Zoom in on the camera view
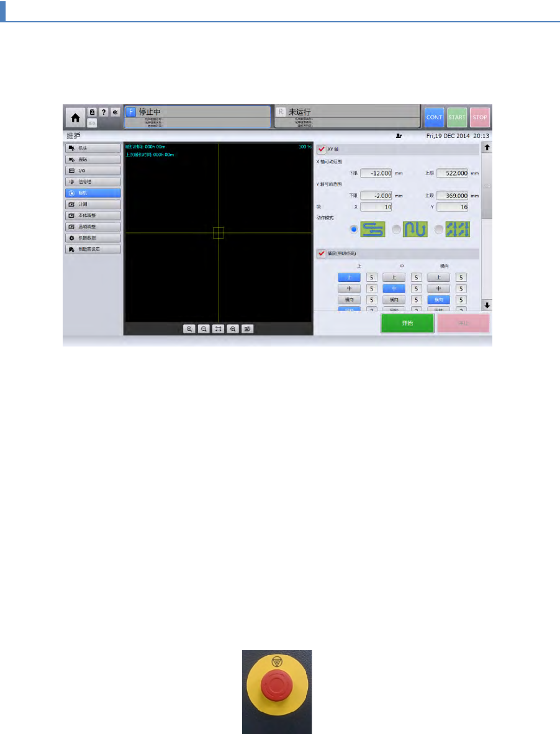 point(189,328)
